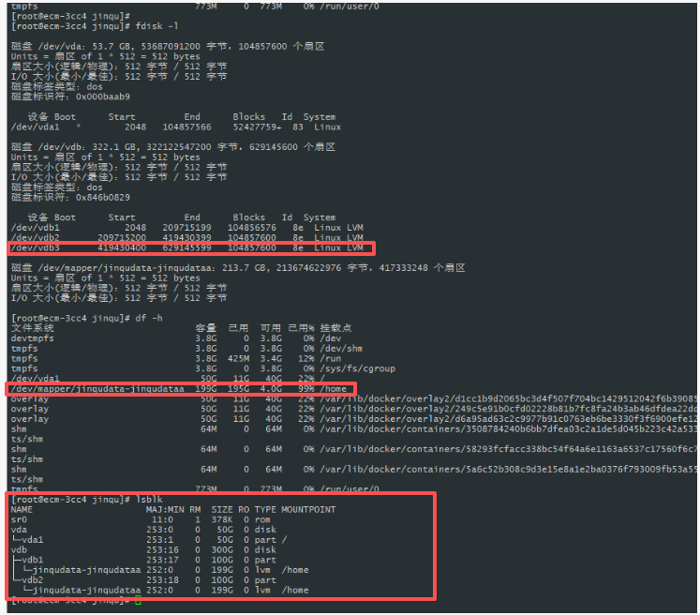Viewport: 700px width, 615px height.
Task: Click the '213.7 GB' mapper disk header line
Action: point(238,268)
